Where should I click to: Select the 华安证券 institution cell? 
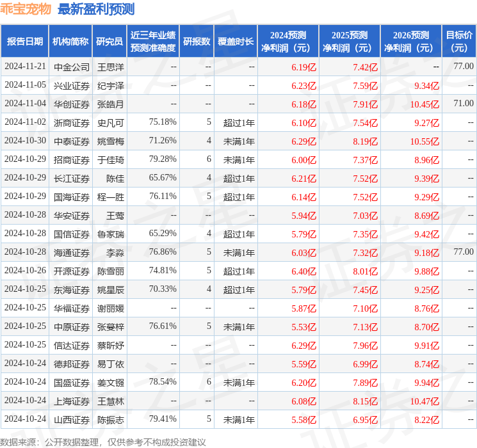pyautogui.click(x=72, y=216)
